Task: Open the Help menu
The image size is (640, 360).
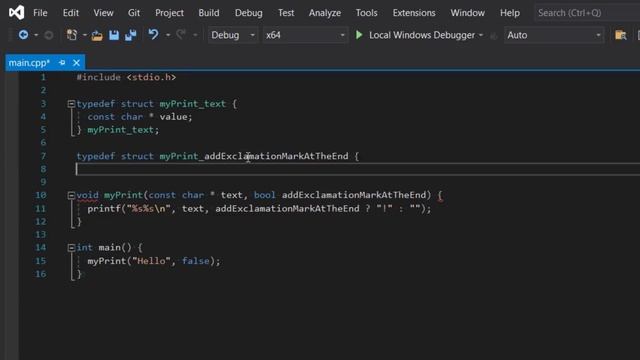Action: [x=510, y=13]
